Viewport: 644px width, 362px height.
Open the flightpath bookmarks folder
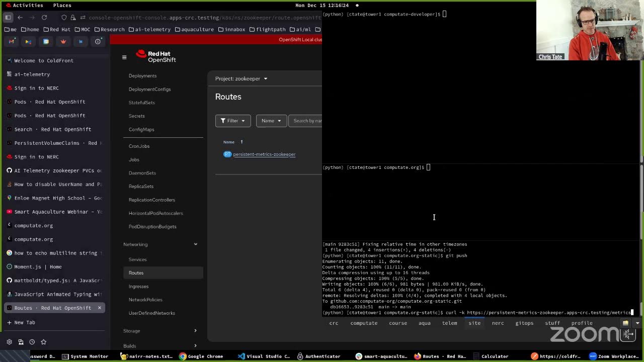click(268, 30)
